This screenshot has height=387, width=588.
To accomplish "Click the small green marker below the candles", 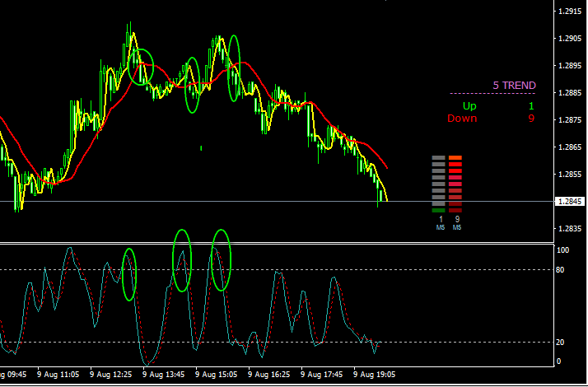I will tap(202, 148).
